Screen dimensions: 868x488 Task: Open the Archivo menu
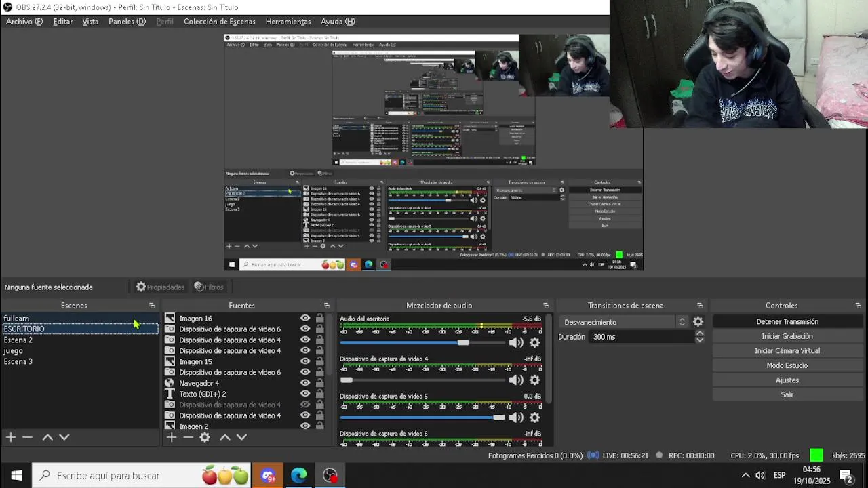point(24,22)
